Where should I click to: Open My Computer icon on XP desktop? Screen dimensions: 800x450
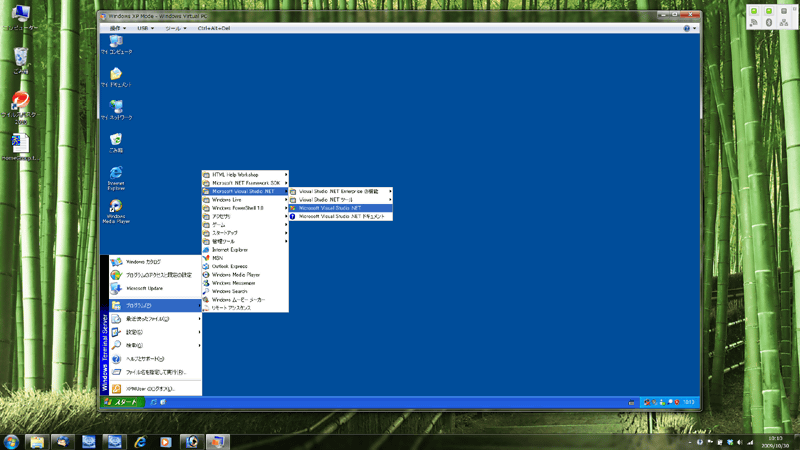116,44
